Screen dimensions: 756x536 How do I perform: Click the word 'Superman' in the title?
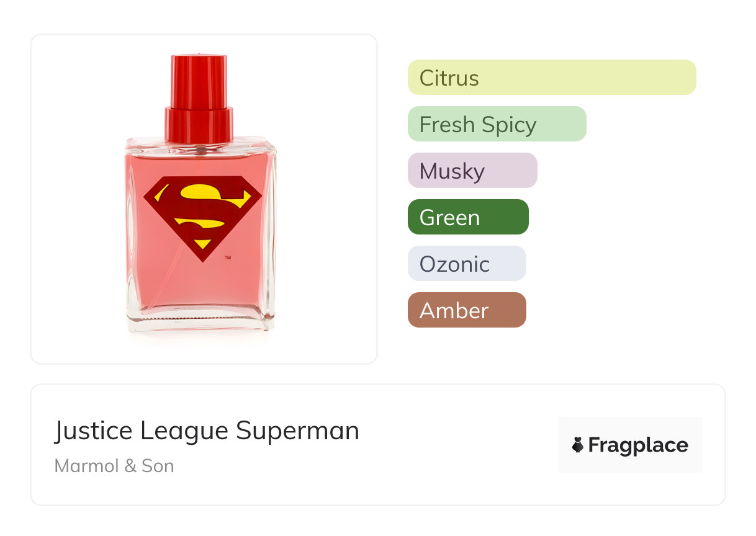[x=297, y=431]
